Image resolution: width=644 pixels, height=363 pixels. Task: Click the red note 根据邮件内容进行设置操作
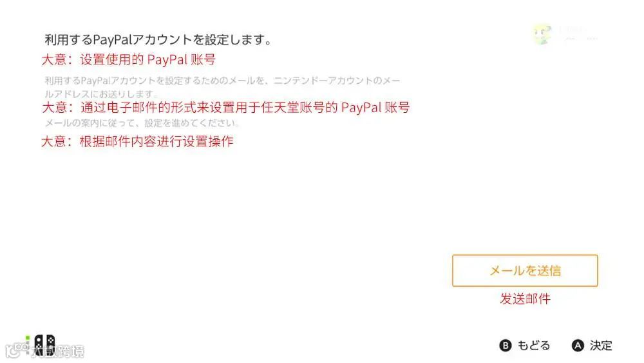point(137,141)
